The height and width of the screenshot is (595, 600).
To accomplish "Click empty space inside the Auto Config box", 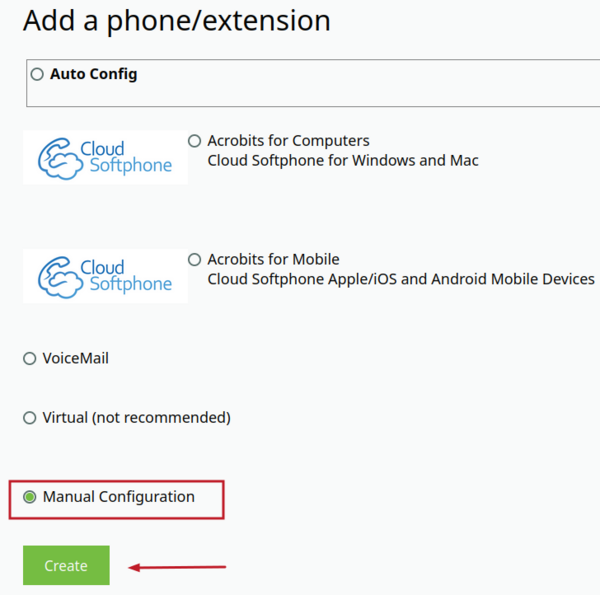I will click(x=350, y=90).
